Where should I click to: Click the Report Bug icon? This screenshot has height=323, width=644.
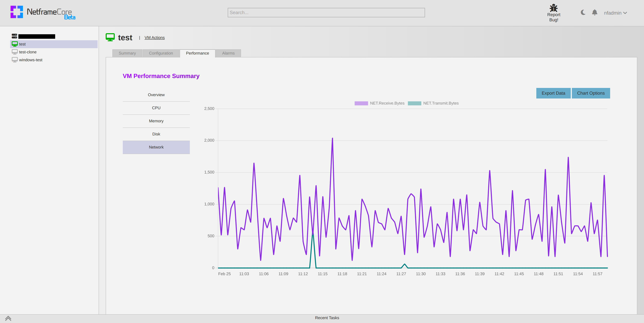click(x=553, y=8)
